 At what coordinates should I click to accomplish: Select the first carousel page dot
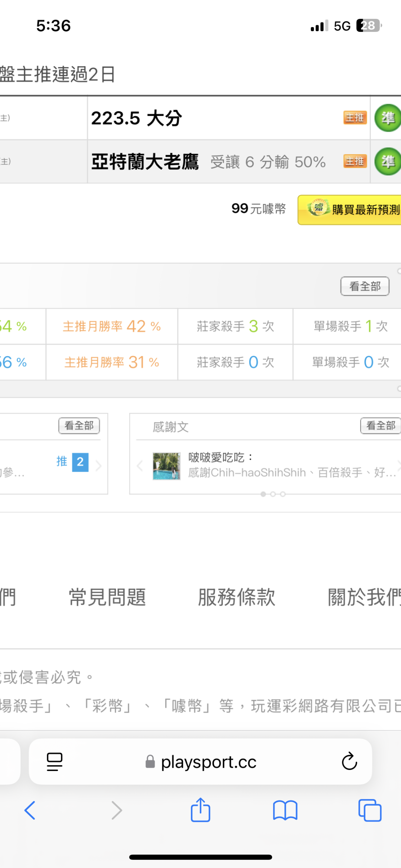263,494
